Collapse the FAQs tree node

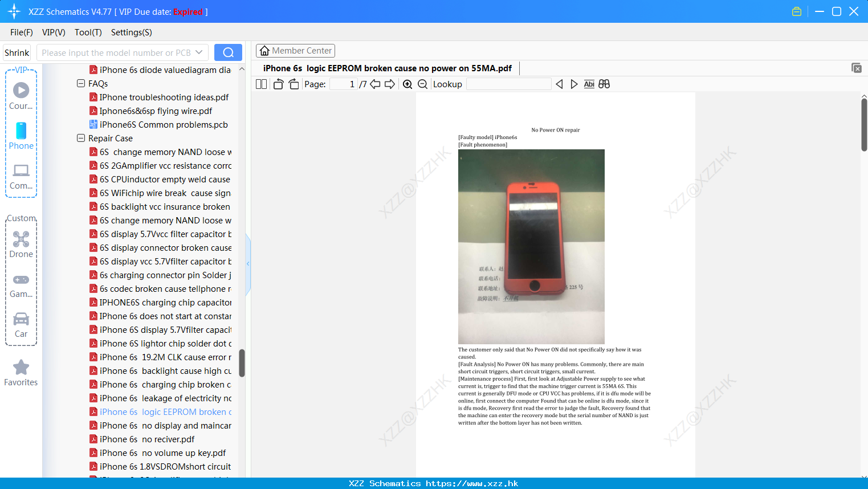80,83
